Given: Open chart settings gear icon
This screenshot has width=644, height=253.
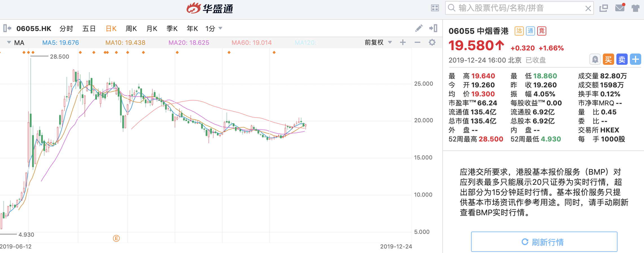Looking at the screenshot, I should pyautogui.click(x=432, y=43).
